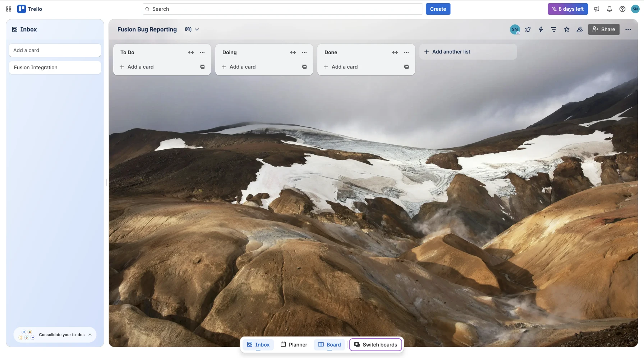Collapse the To Do list

point(191,52)
